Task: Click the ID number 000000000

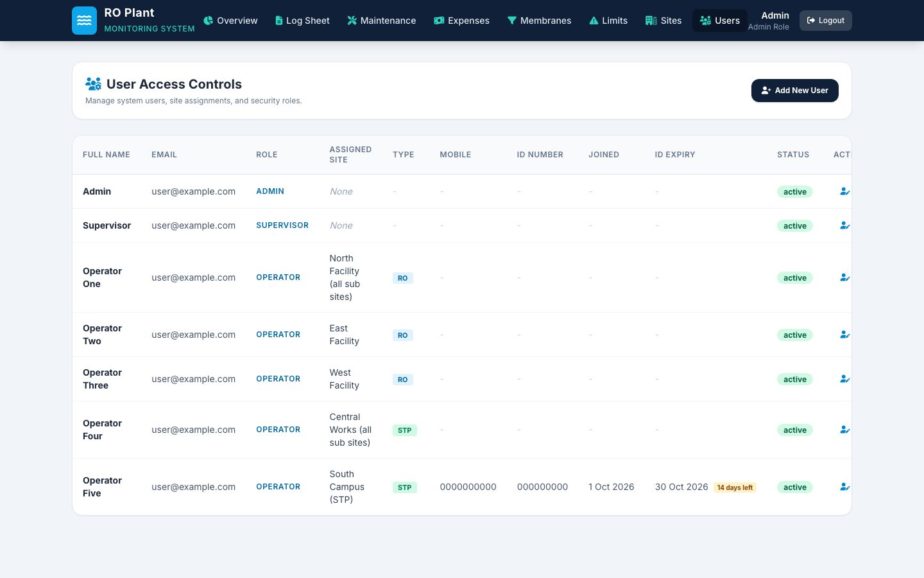Action: click(543, 487)
